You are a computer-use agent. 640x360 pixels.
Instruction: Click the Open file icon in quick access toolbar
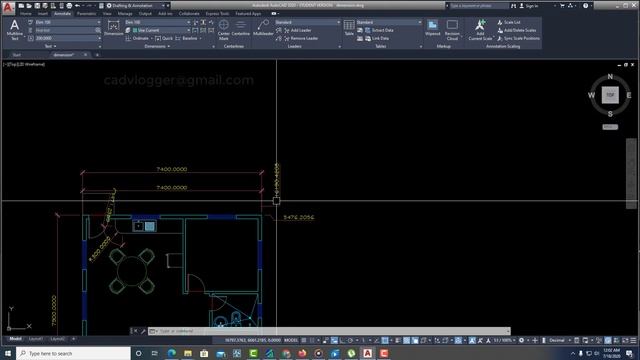tap(29, 6)
